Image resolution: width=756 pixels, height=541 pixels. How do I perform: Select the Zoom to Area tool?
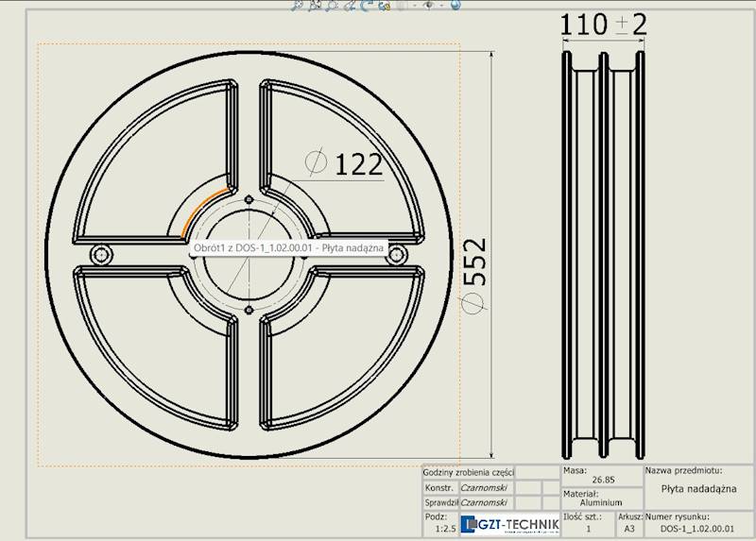[x=315, y=5]
